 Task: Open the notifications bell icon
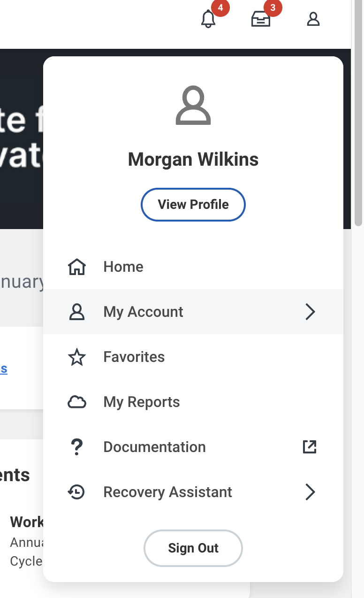click(x=208, y=19)
